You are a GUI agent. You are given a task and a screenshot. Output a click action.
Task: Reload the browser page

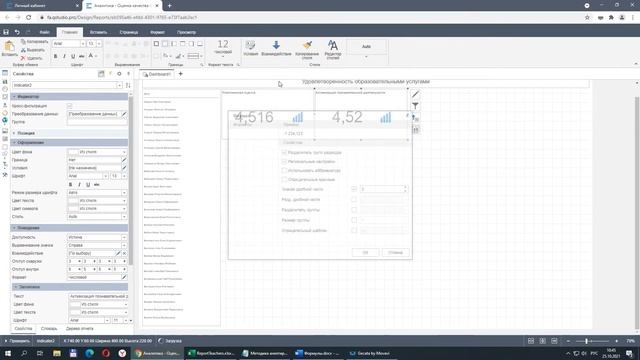coord(29,18)
